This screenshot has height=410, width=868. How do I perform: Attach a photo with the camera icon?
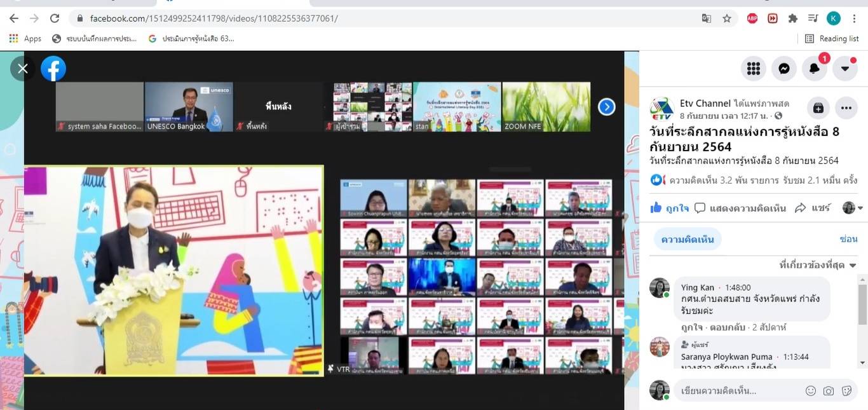[828, 391]
